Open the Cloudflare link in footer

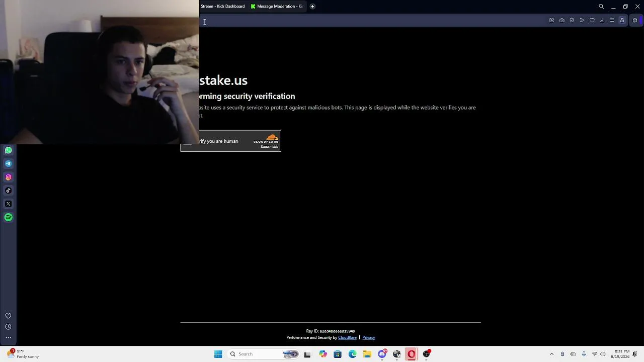[347, 337]
